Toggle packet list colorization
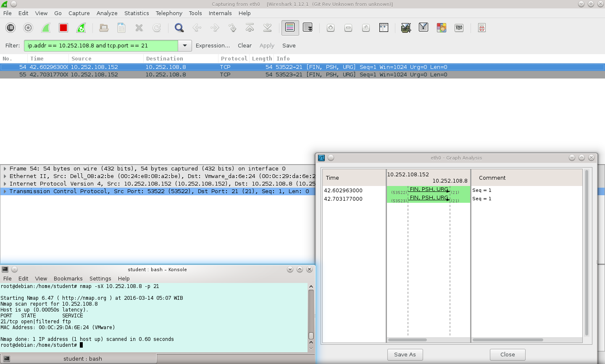Screen dimensions: 605x364 (290, 28)
